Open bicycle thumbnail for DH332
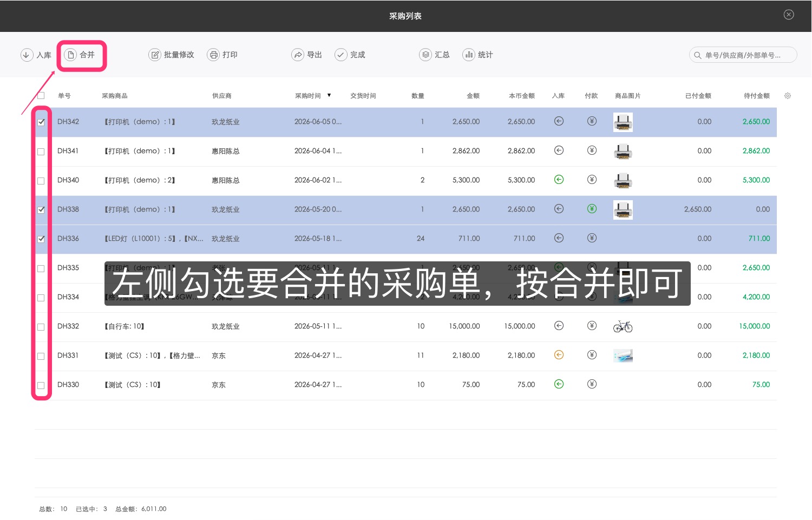 point(623,326)
